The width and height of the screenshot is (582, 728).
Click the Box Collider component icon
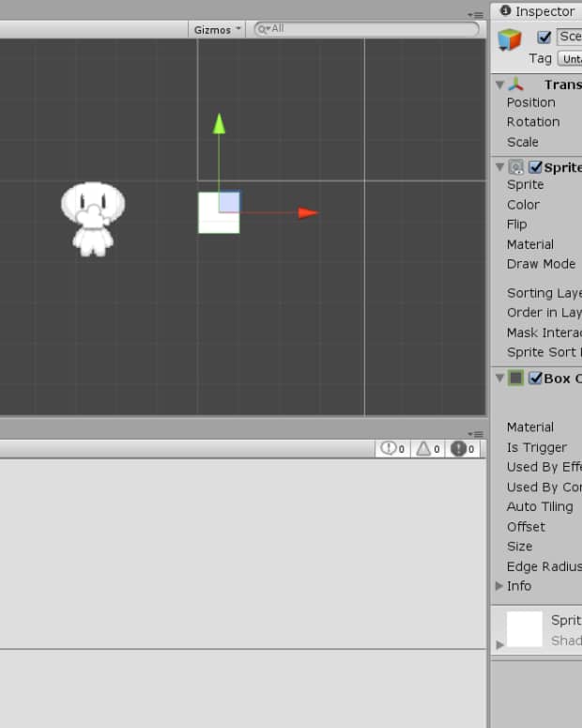tap(516, 379)
